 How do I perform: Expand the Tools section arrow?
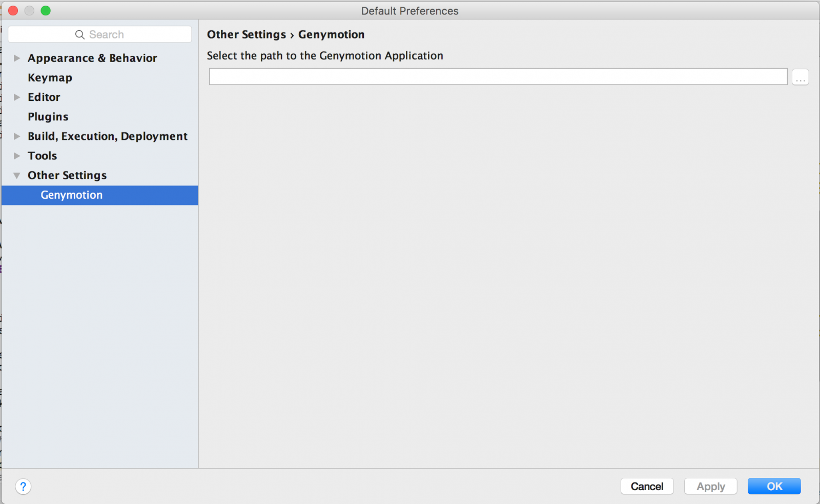click(x=17, y=155)
